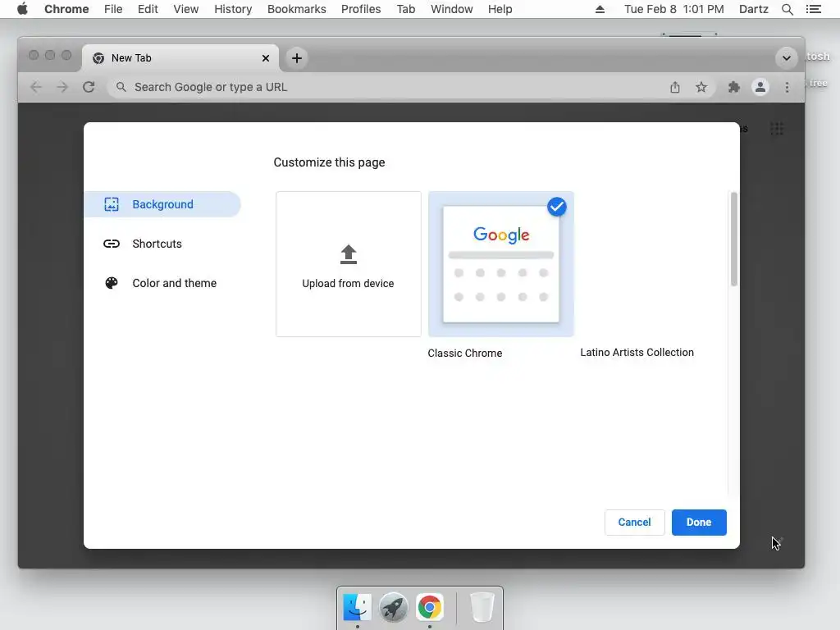Open the Trash in the Dock
Viewport: 840px width, 630px height.
482,607
